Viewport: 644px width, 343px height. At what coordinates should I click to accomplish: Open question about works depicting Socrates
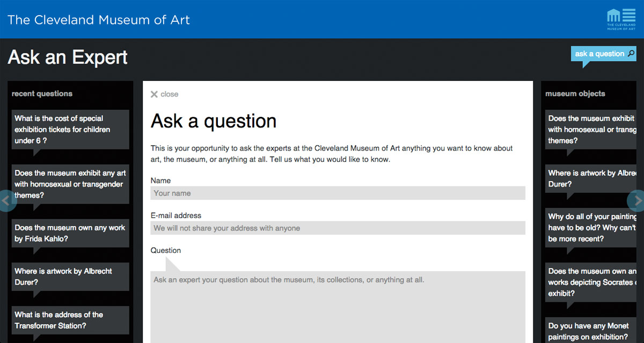[x=591, y=282]
